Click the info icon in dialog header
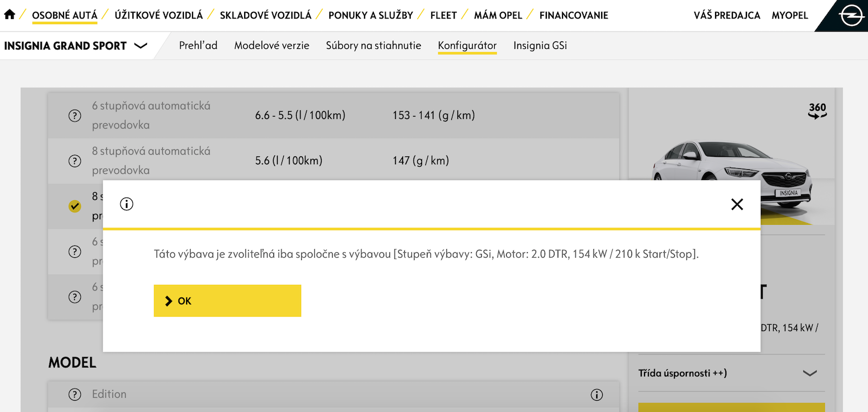The height and width of the screenshot is (412, 868). pyautogui.click(x=126, y=204)
